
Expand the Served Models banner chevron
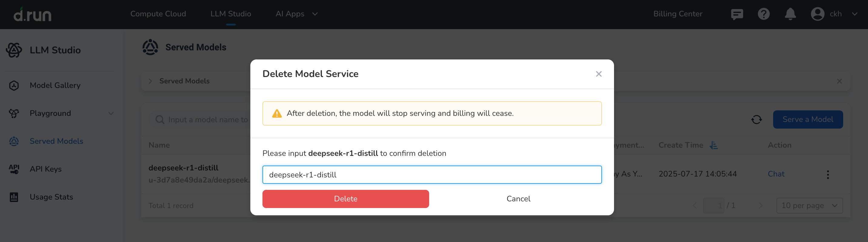[x=150, y=81]
